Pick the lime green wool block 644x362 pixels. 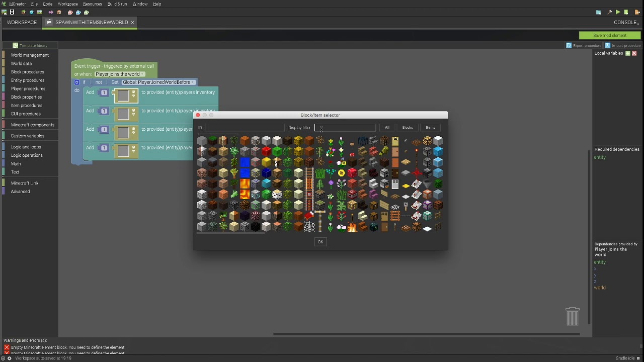277,151
